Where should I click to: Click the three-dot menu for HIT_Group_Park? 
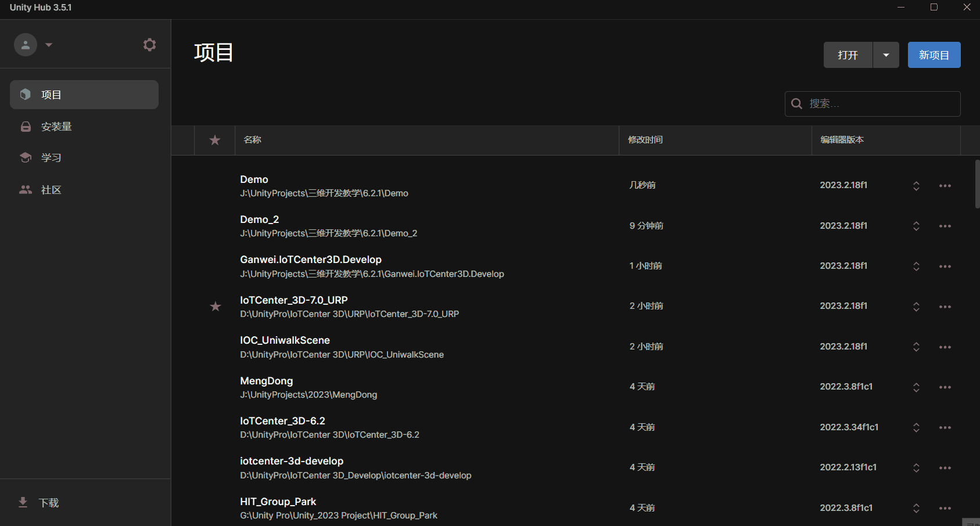pyautogui.click(x=945, y=508)
